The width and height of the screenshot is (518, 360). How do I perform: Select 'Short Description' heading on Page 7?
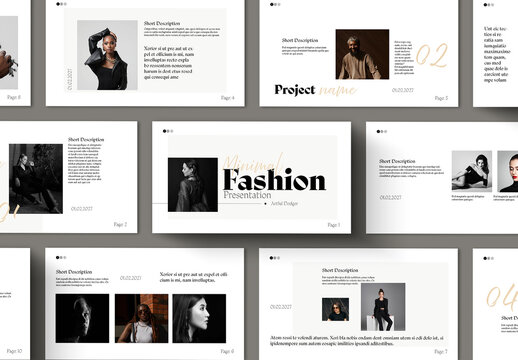click(x=340, y=270)
